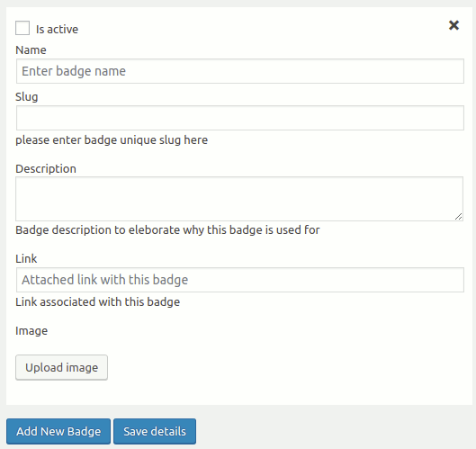
Task: Click the Upload image button
Action: [61, 367]
